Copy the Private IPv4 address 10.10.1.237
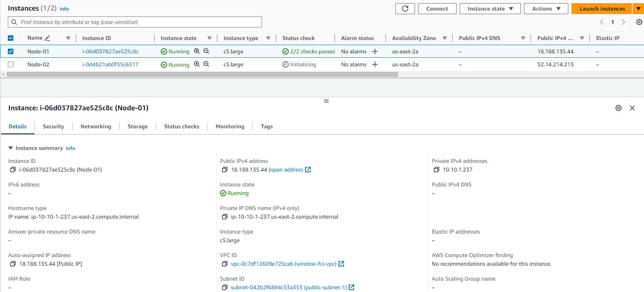This screenshot has width=644, height=292. 437,170
